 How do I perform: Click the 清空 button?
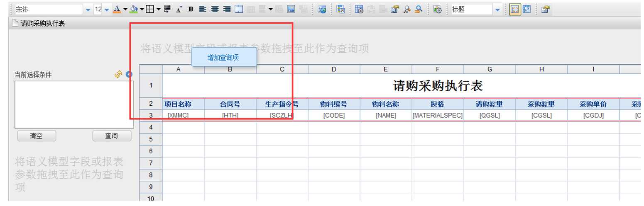(x=36, y=136)
